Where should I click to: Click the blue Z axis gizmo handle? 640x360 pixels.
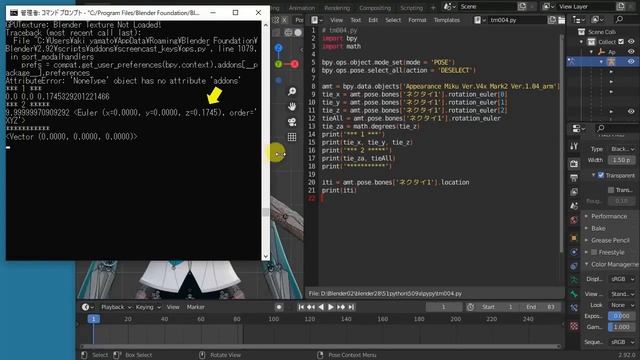coord(279,48)
